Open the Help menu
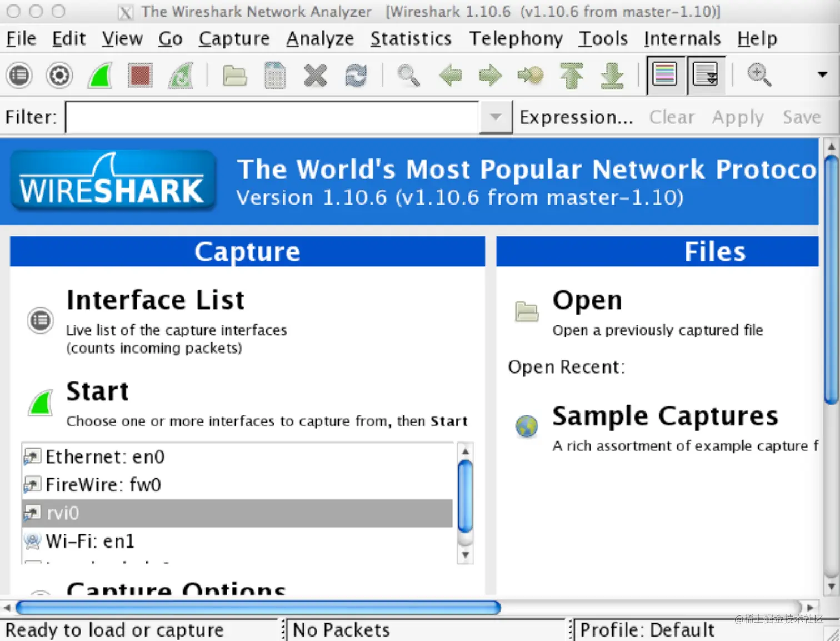 point(757,38)
